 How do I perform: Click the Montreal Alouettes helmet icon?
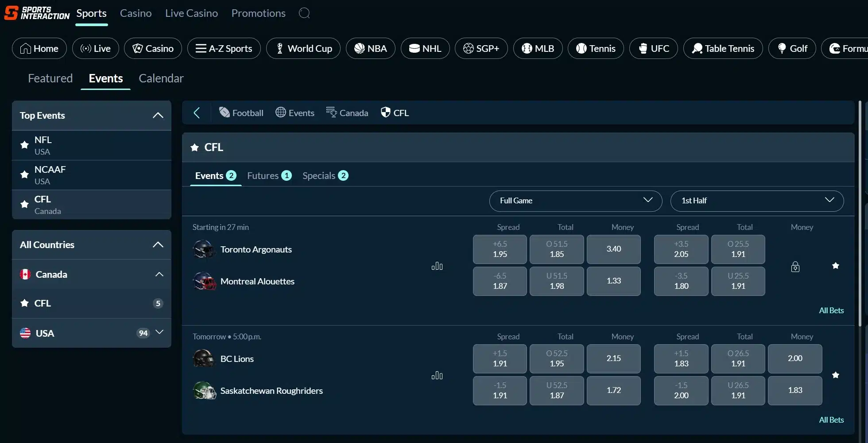(204, 281)
